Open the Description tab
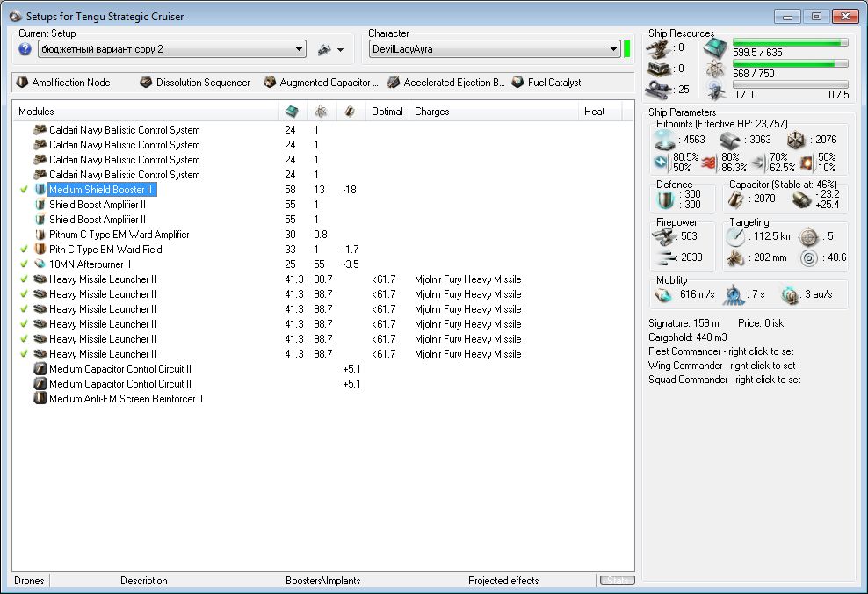The height and width of the screenshot is (594, 868). tap(144, 581)
